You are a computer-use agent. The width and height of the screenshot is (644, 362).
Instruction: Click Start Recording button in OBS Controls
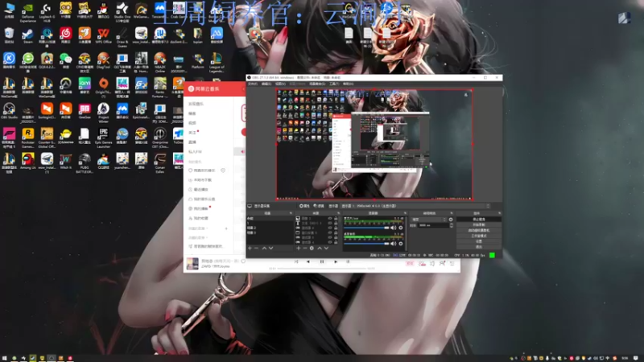point(479,224)
